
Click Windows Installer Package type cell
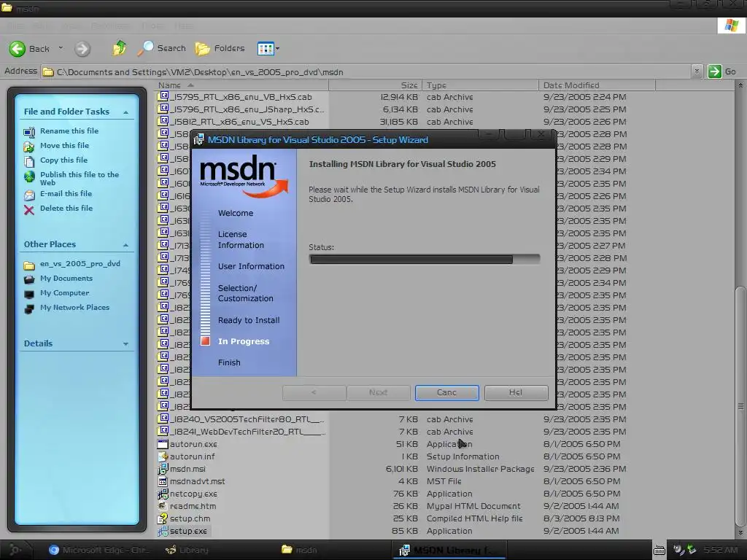coord(480,469)
